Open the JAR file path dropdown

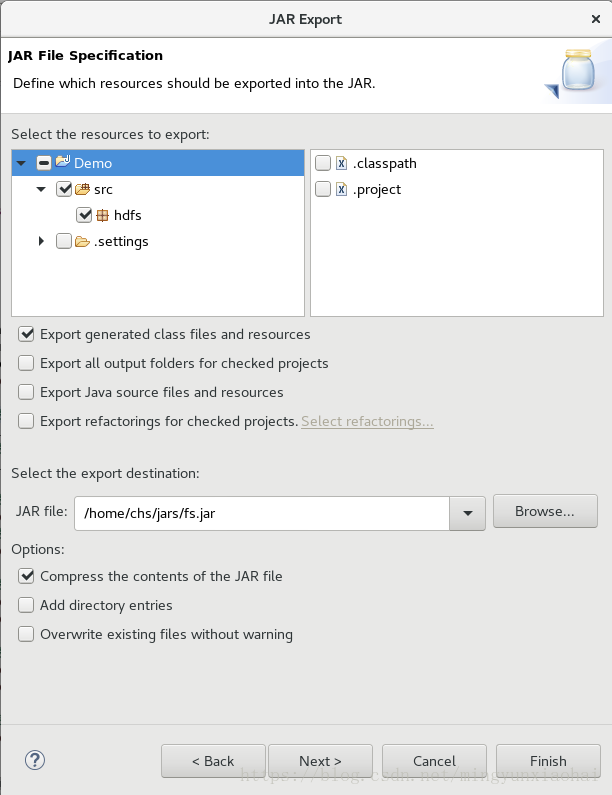467,513
